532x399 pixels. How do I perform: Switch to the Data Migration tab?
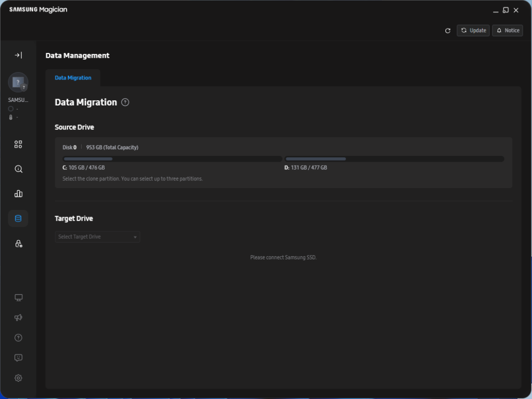pos(73,78)
